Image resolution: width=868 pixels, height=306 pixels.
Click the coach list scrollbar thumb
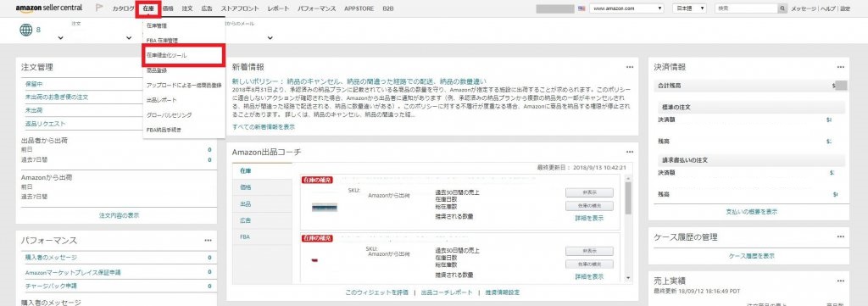(x=628, y=198)
